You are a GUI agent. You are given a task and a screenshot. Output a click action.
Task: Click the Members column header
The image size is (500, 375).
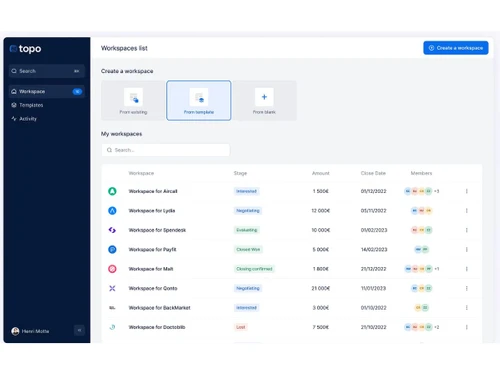pos(421,173)
